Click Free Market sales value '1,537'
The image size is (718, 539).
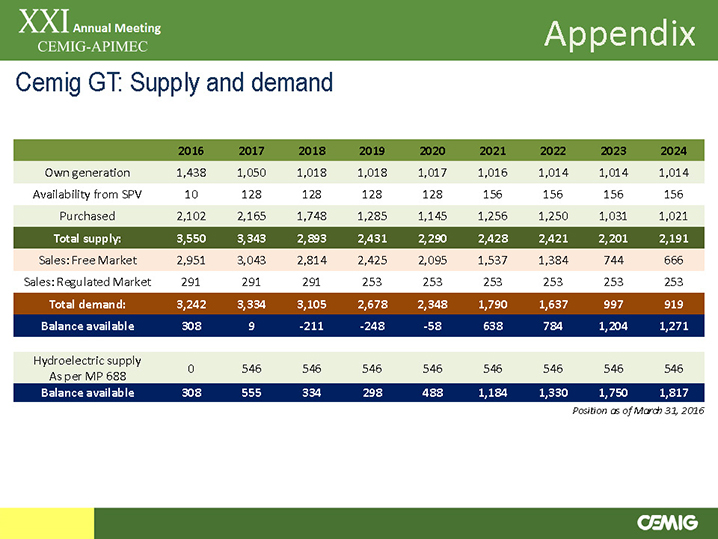493,260
